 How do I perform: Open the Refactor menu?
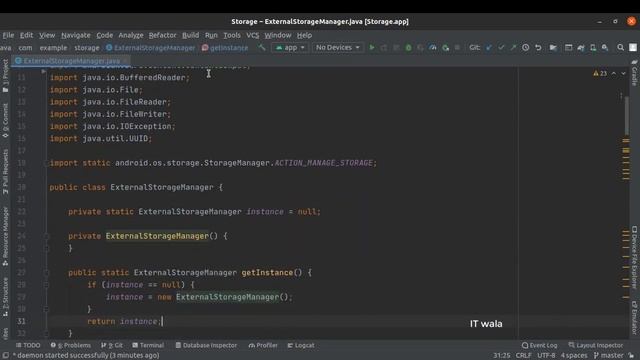pyautogui.click(x=162, y=36)
